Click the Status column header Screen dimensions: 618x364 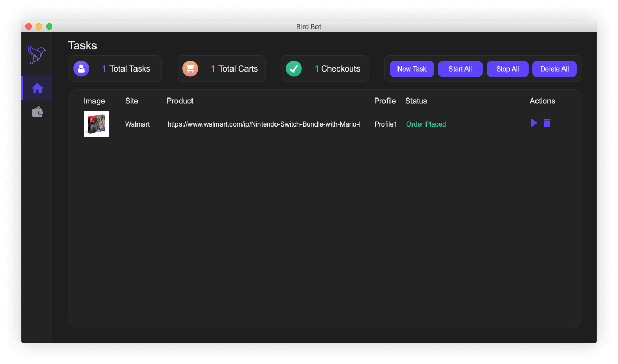[x=416, y=101]
